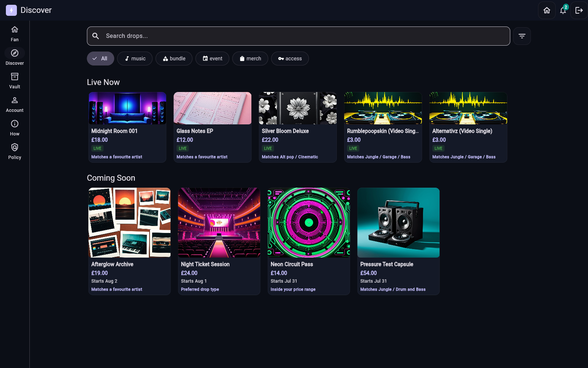Open Midnight Room 001 thumbnail
The image size is (588, 368).
pos(127,108)
